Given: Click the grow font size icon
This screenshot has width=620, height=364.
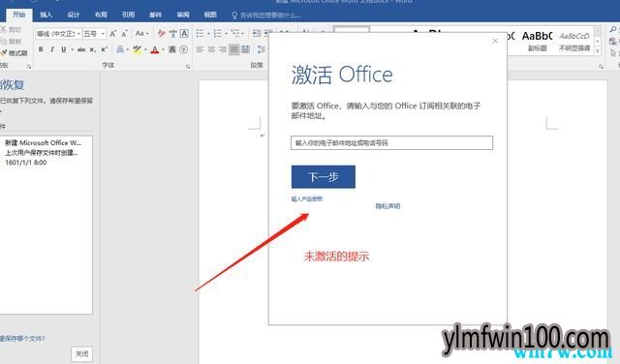Looking at the screenshot, I should click(112, 34).
